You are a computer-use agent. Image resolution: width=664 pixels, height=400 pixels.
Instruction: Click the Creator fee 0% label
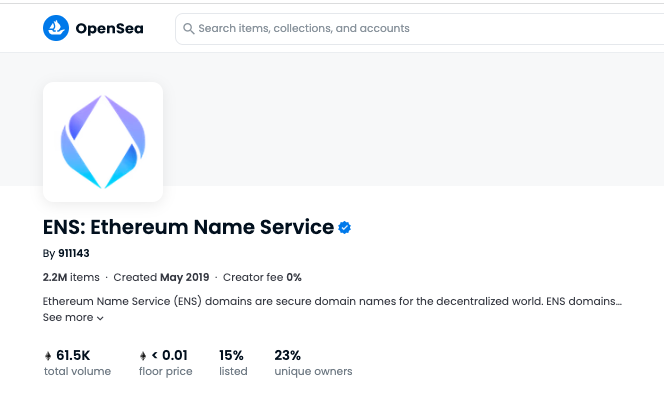click(262, 277)
